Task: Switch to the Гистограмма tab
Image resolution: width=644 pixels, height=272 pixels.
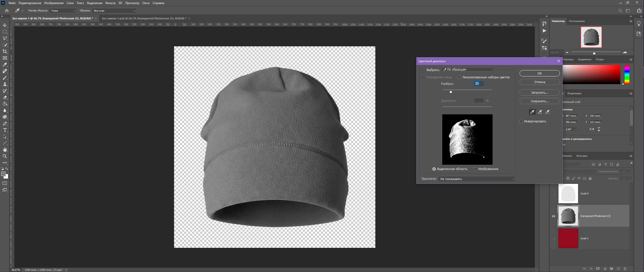Action: (577, 21)
